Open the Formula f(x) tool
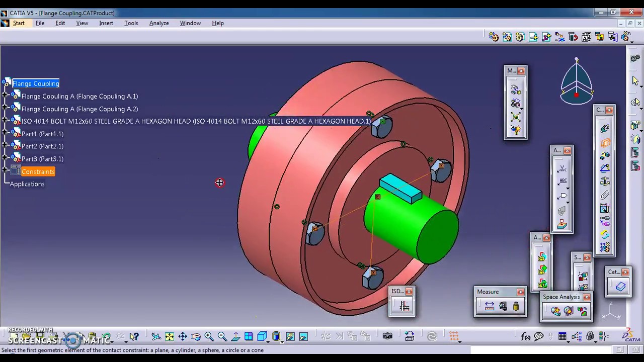Screen dimensions: 644x362 pyautogui.click(x=526, y=336)
